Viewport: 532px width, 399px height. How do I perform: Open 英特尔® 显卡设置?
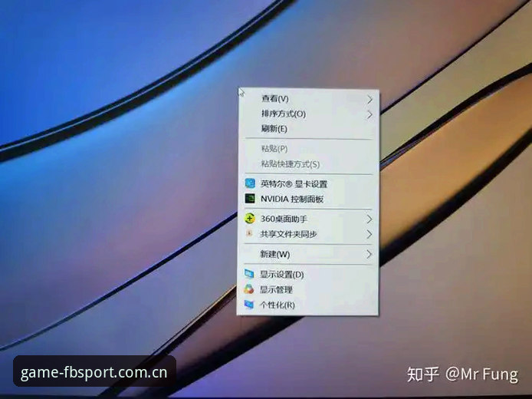[x=308, y=183]
